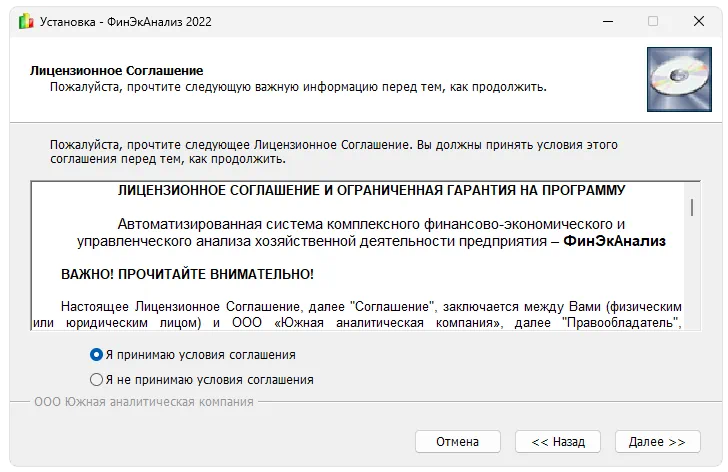The width and height of the screenshot is (728, 472).
Task: Click the "Лицензионное Соглашение" header title
Action: 117,71
